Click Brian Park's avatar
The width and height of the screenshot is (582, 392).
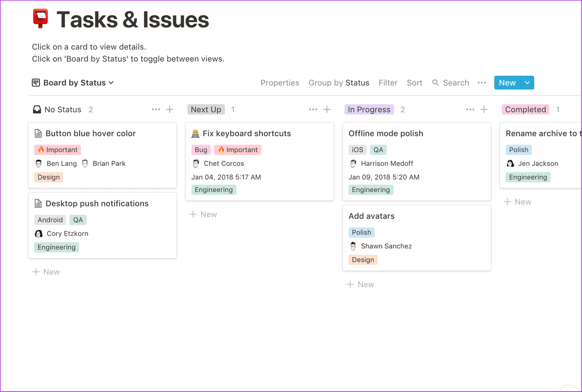85,163
